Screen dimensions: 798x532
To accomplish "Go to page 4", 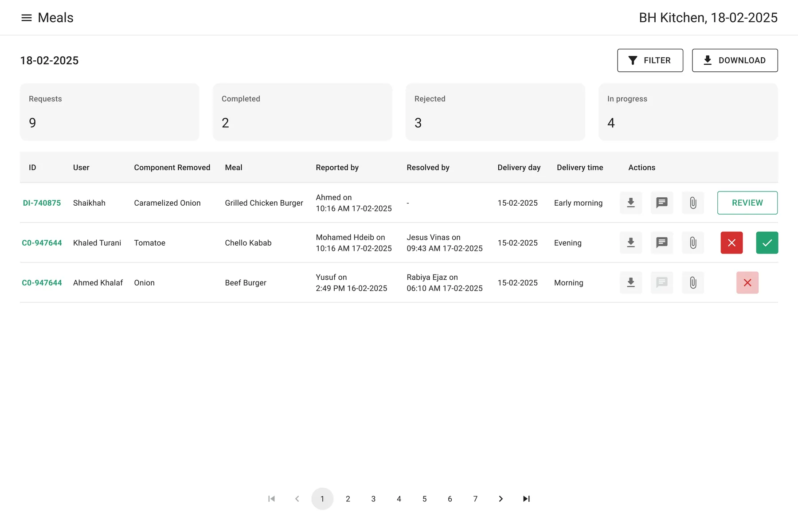I will pos(399,499).
